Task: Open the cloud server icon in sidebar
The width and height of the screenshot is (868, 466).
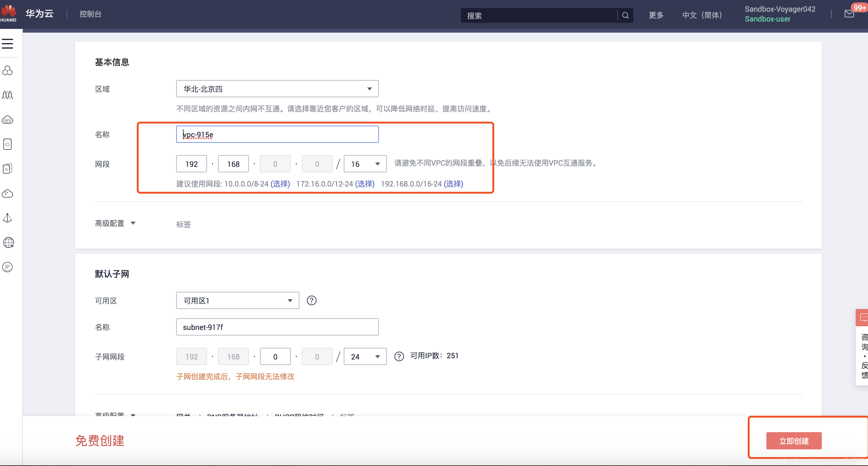Action: tap(7, 120)
